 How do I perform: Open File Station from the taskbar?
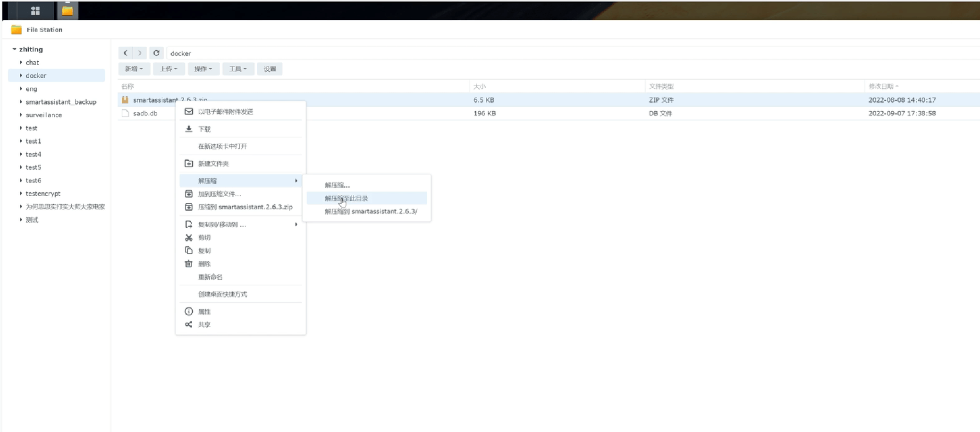coord(68,10)
